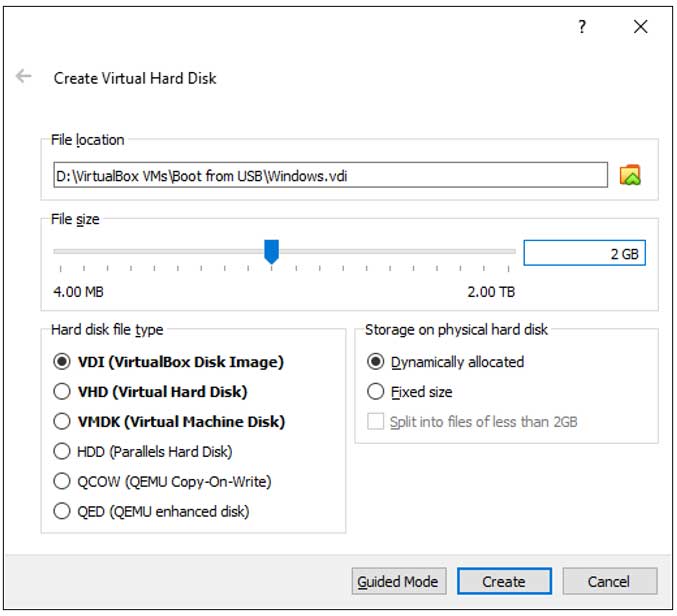677x616 pixels.
Task: Toggle Split into files of less than 2GB
Action: pyautogui.click(x=376, y=422)
